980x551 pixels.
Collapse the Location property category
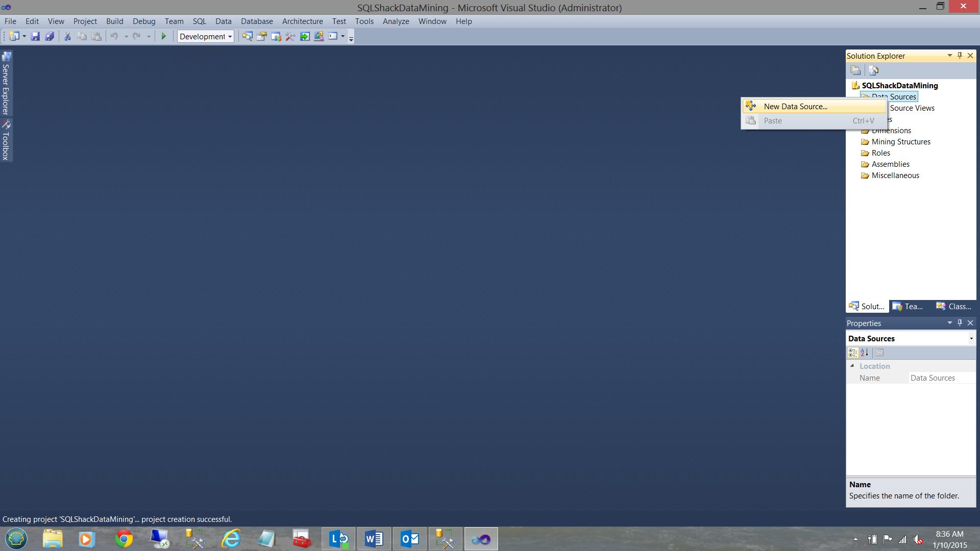(x=852, y=366)
